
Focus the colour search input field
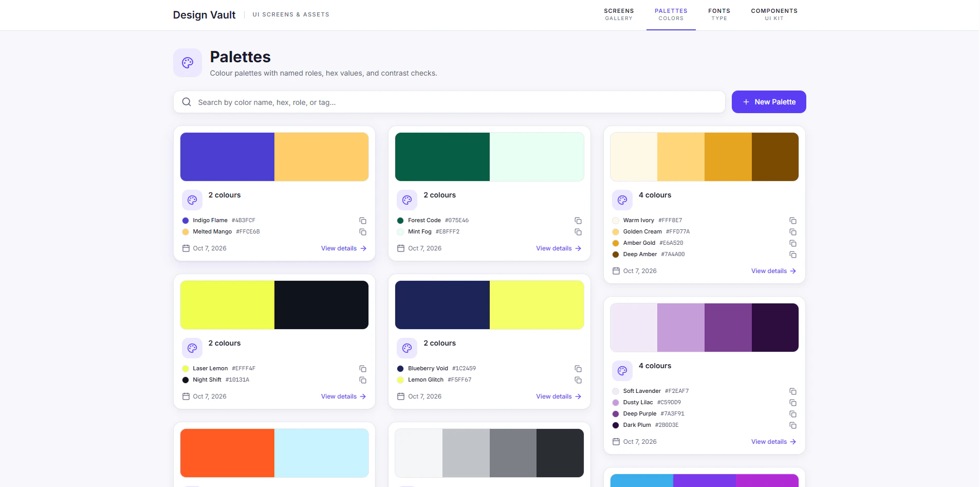[449, 102]
